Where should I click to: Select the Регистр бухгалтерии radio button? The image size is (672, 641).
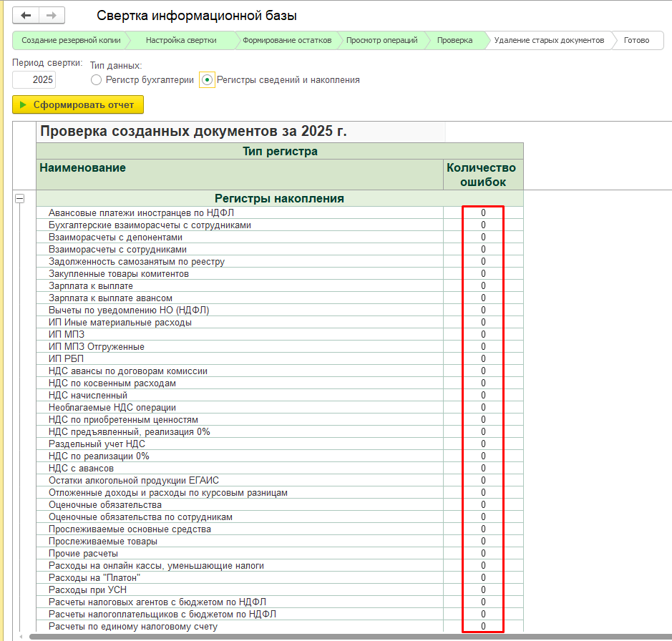point(97,80)
